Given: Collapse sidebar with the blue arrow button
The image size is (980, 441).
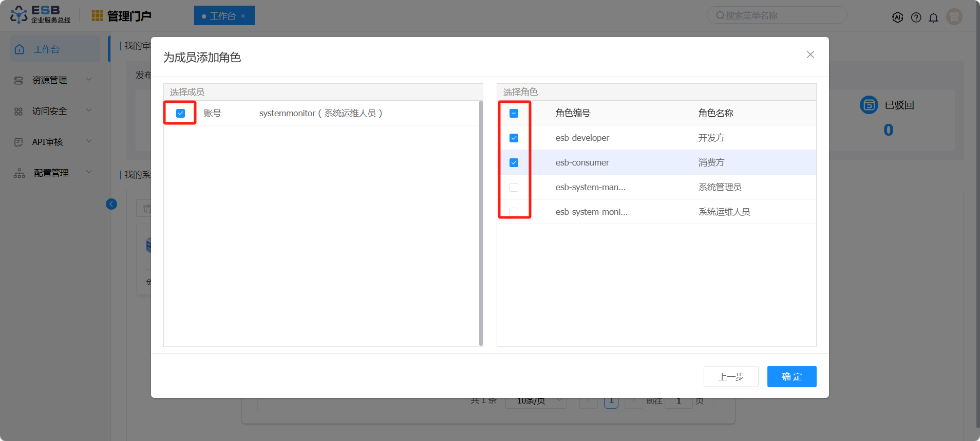Looking at the screenshot, I should click(x=111, y=204).
